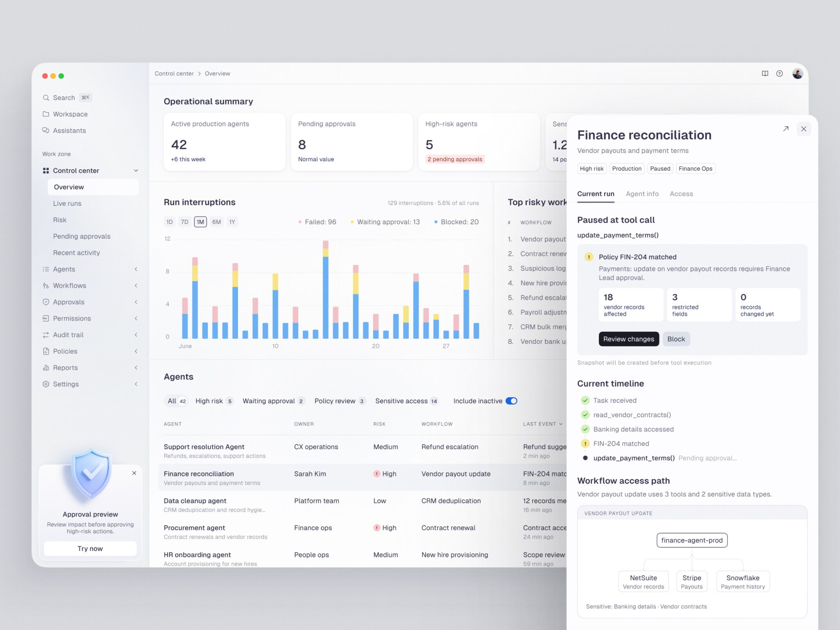Click the Audit trail arrows icon
The width and height of the screenshot is (840, 630).
click(x=46, y=335)
